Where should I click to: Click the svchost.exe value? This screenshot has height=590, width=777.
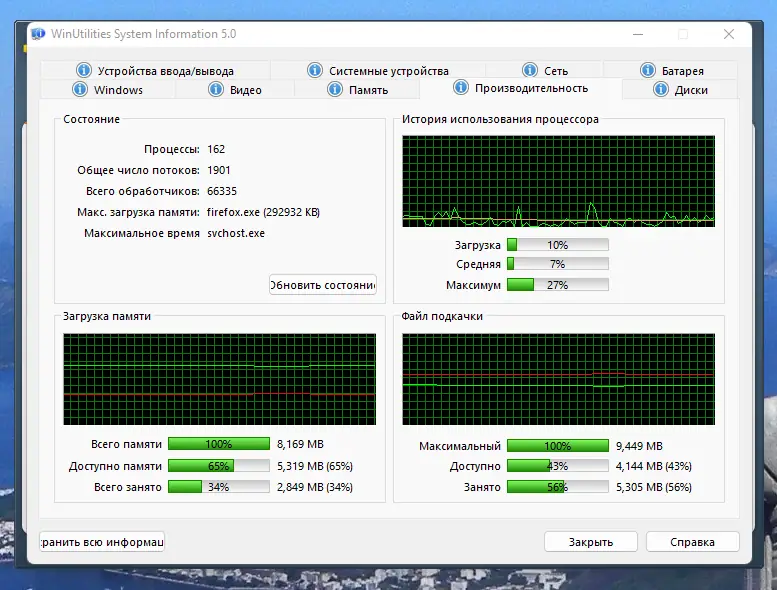(236, 233)
